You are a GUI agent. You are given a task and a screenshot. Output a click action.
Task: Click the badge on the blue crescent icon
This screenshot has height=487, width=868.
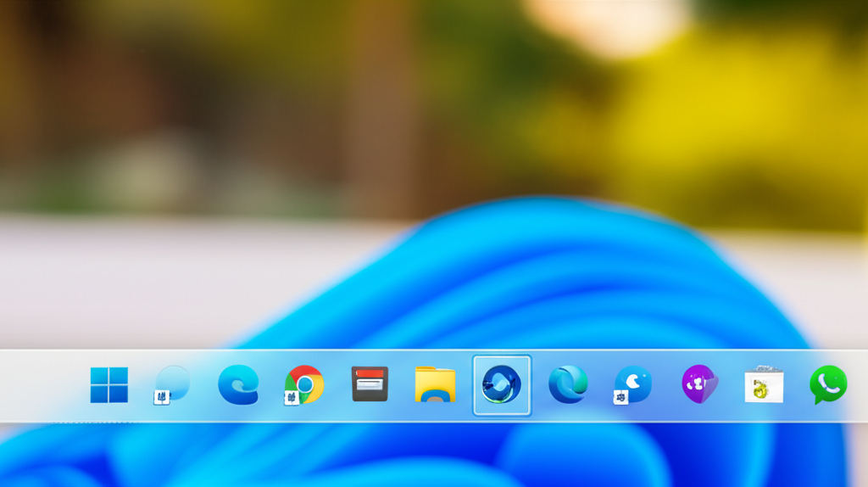click(620, 397)
